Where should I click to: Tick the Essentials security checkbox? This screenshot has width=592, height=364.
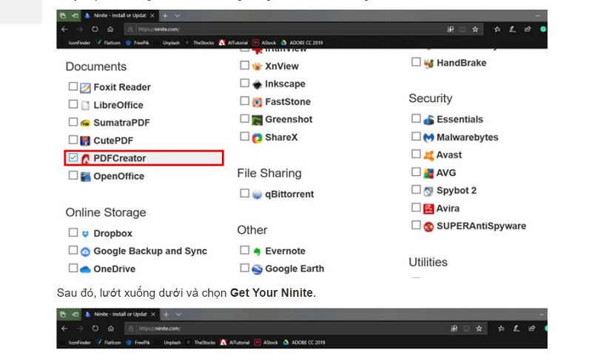coord(416,118)
